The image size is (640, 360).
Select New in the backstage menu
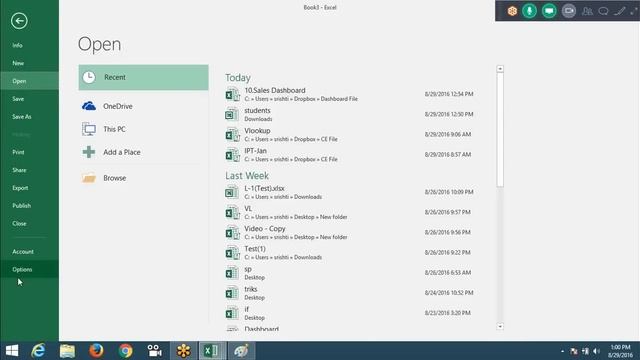[18, 63]
